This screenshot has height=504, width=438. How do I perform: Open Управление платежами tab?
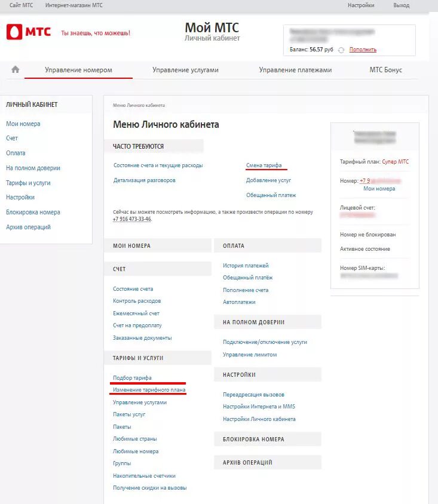point(296,70)
